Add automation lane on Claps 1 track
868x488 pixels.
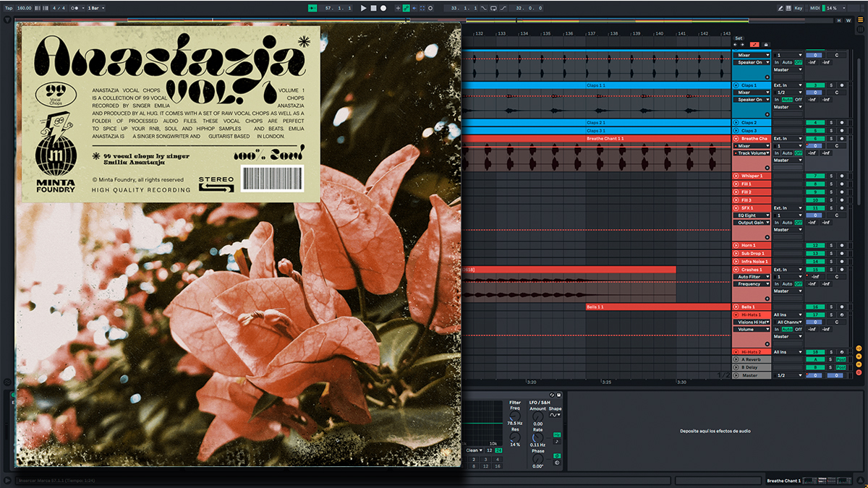(767, 114)
